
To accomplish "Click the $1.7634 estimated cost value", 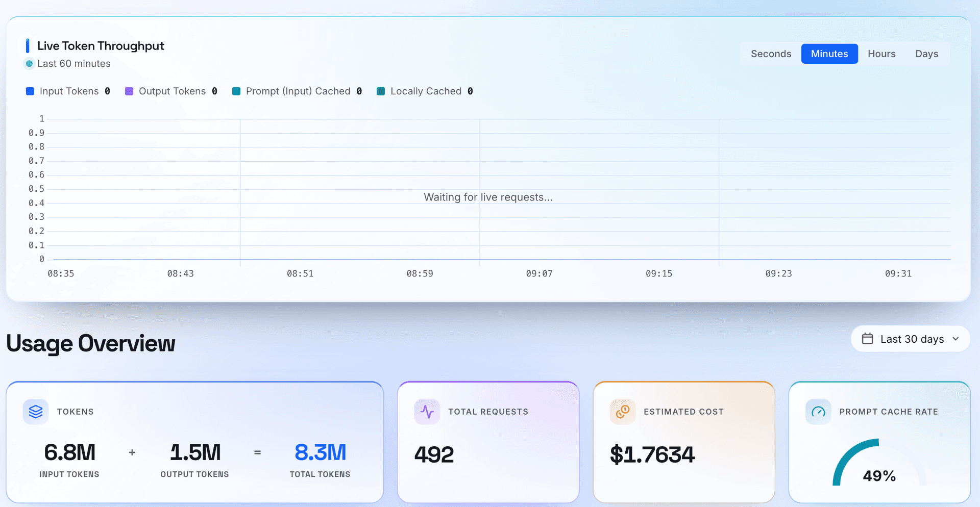I will (652, 454).
